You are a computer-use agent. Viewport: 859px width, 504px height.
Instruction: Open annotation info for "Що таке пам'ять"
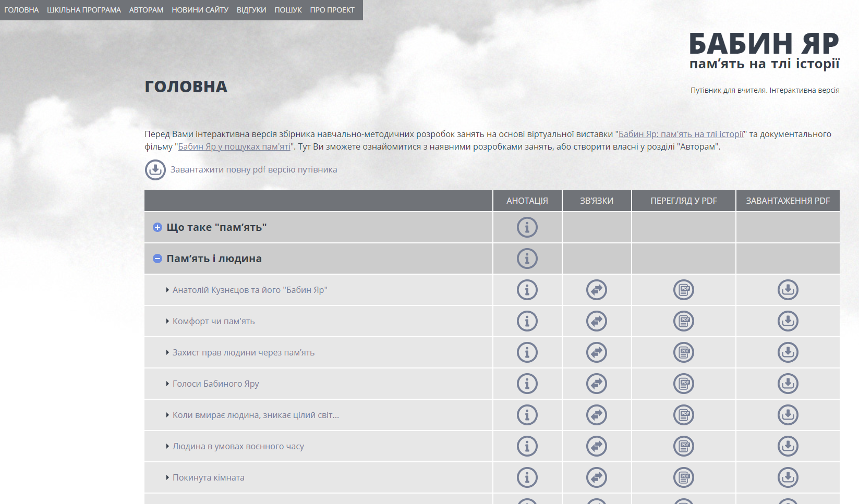tap(527, 227)
